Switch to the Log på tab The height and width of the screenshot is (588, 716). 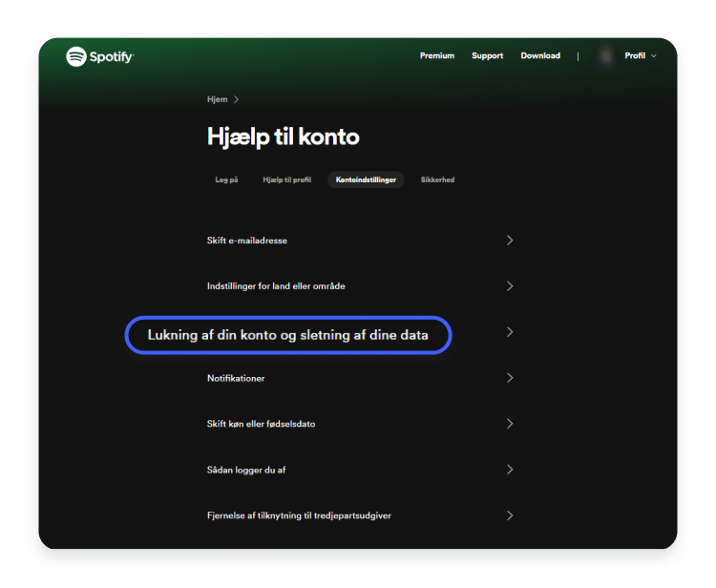[x=226, y=179]
